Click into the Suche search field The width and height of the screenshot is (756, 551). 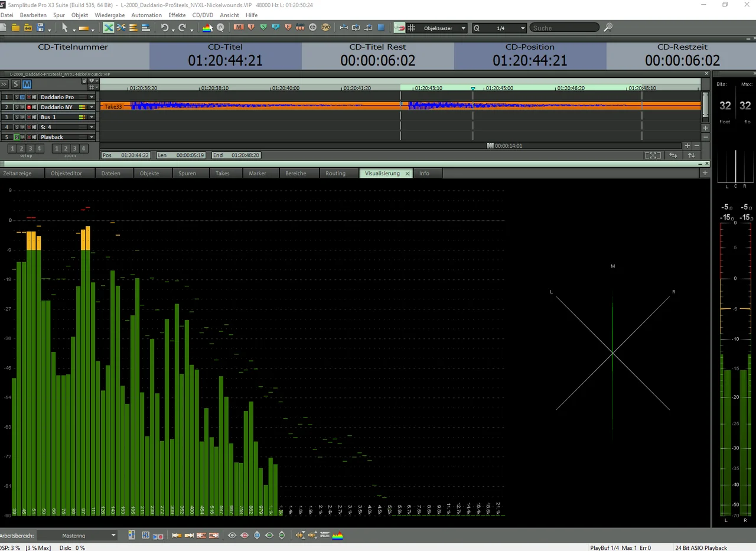(x=563, y=28)
